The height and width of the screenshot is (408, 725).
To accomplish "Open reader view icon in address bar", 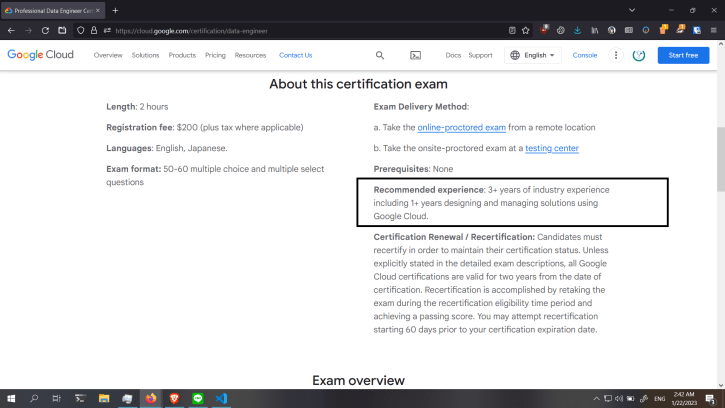I will pos(512,31).
